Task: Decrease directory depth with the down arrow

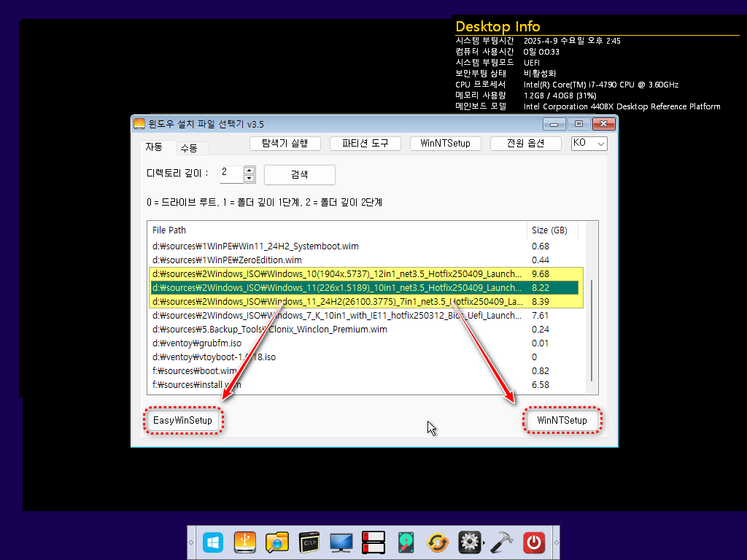Action: tap(249, 179)
